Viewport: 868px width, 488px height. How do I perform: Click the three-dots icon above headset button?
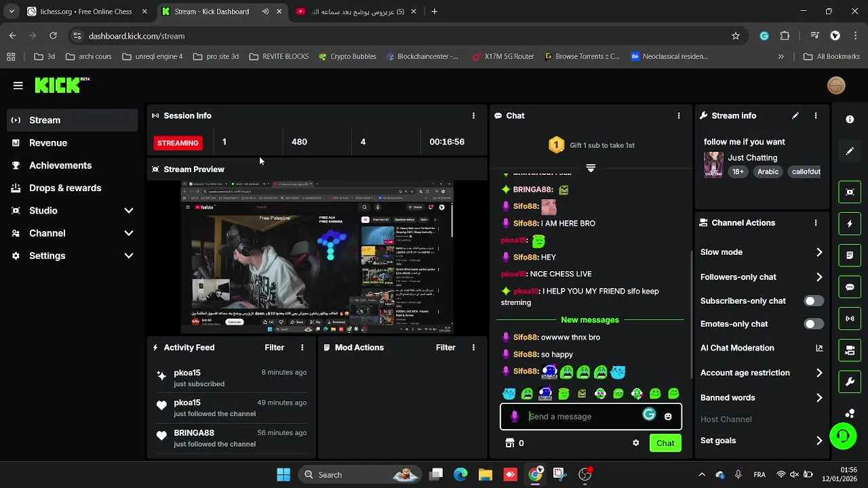point(850,413)
